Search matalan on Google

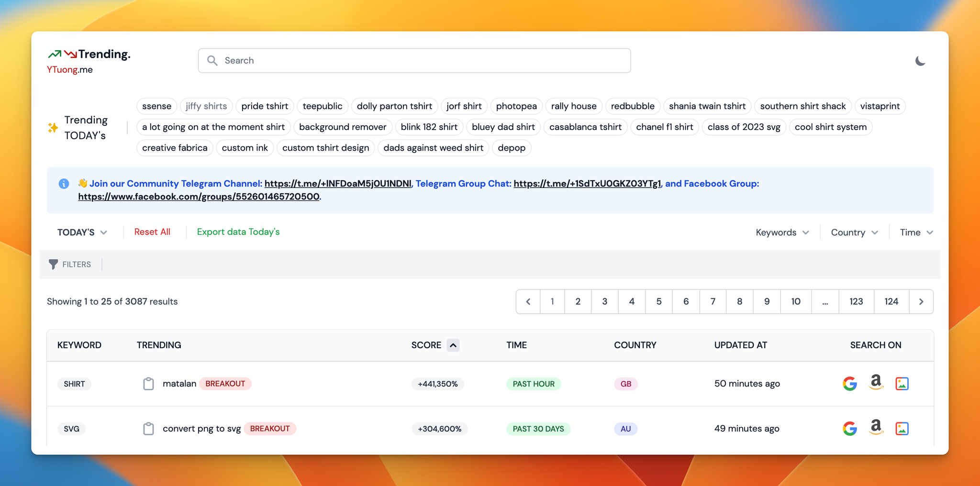pos(850,384)
